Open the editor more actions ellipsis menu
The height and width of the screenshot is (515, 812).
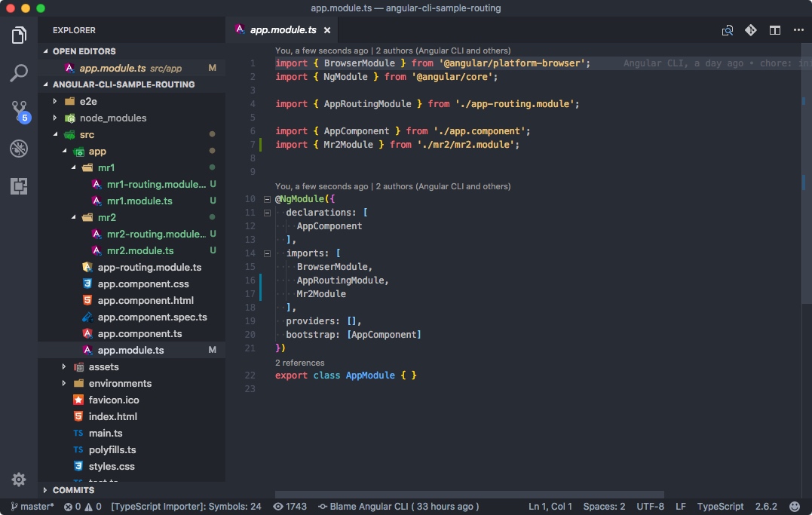798,30
